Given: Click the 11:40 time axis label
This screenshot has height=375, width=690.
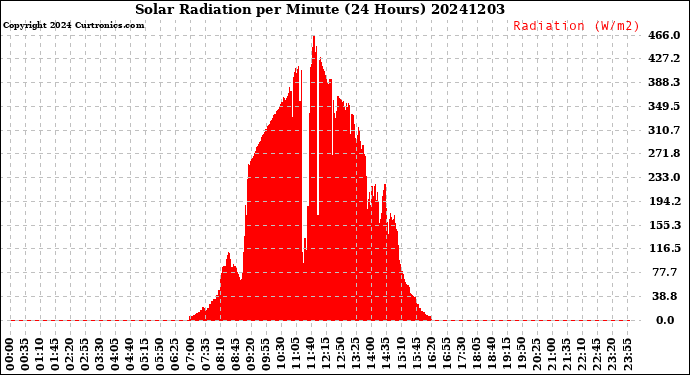Looking at the screenshot, I should pos(311,354).
